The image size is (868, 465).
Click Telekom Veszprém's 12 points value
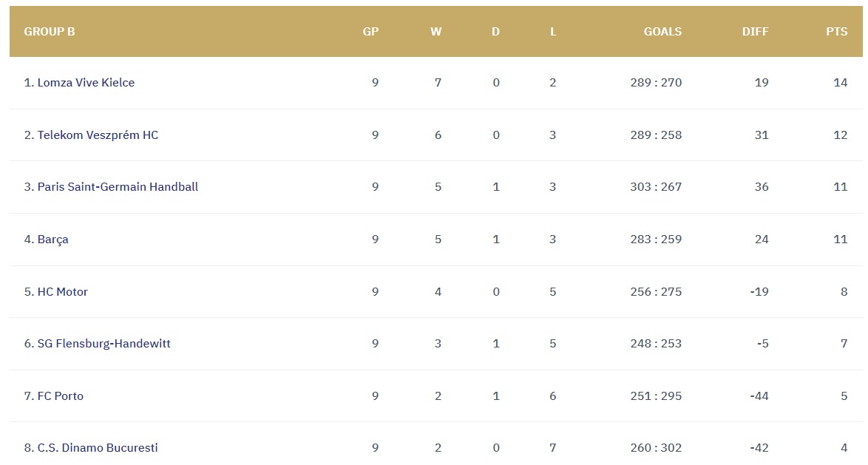(x=840, y=135)
